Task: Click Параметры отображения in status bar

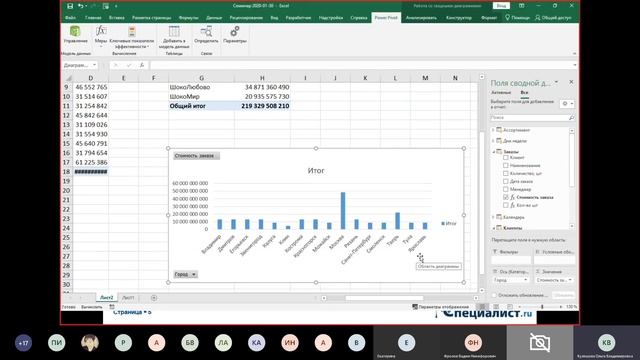Action: click(440, 307)
